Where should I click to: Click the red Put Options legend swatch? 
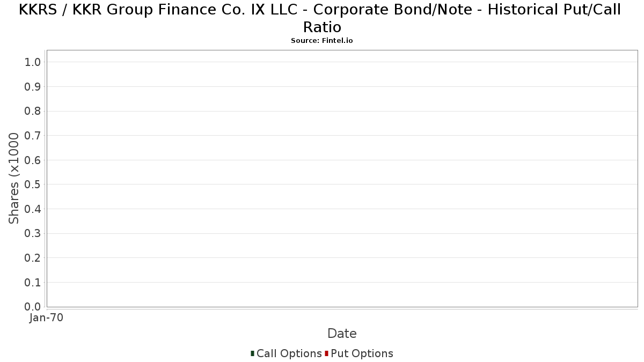(326, 353)
